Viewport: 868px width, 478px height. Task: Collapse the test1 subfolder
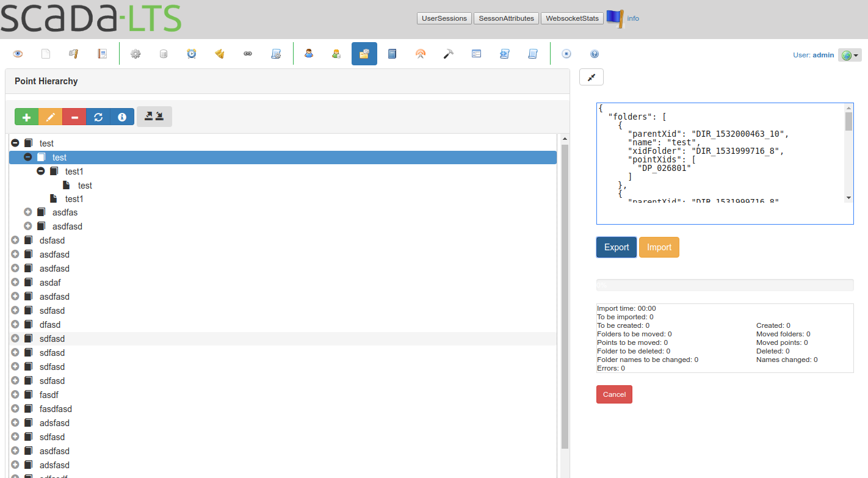41,171
